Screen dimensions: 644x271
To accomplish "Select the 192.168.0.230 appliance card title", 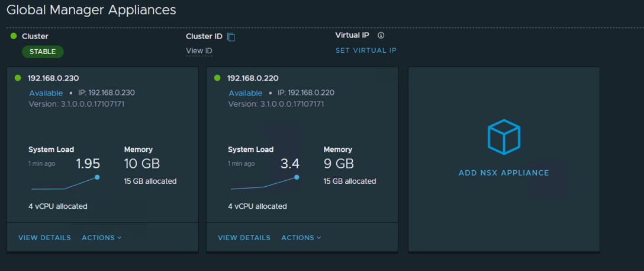I will point(53,78).
